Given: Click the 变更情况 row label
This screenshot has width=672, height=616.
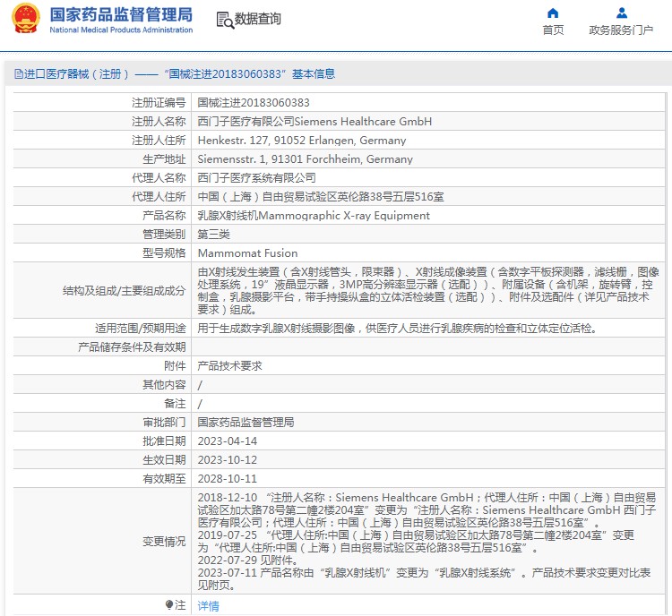Looking at the screenshot, I should (164, 542).
